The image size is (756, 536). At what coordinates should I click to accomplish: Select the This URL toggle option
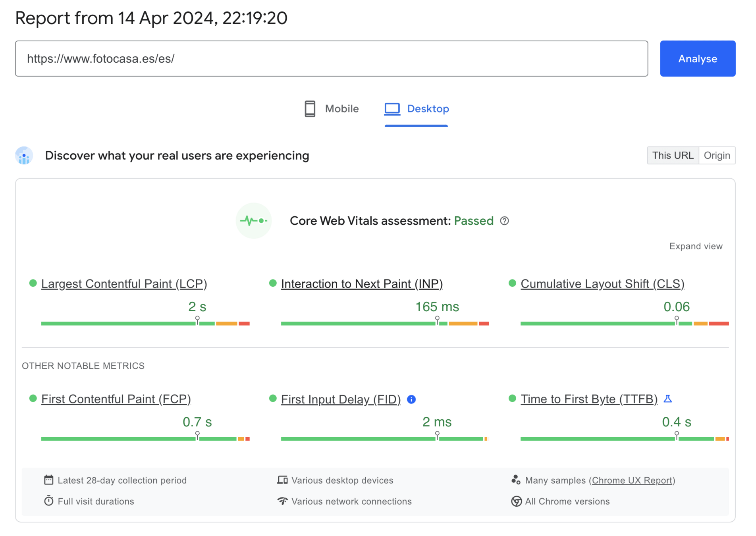[673, 155]
